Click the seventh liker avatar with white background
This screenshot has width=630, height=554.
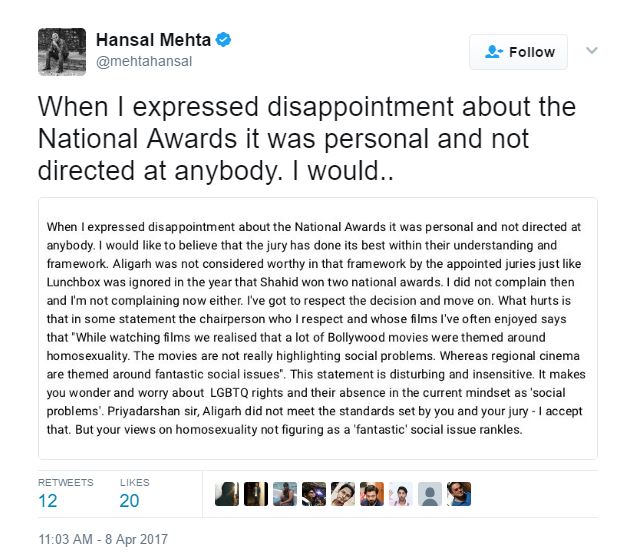pos(401,493)
